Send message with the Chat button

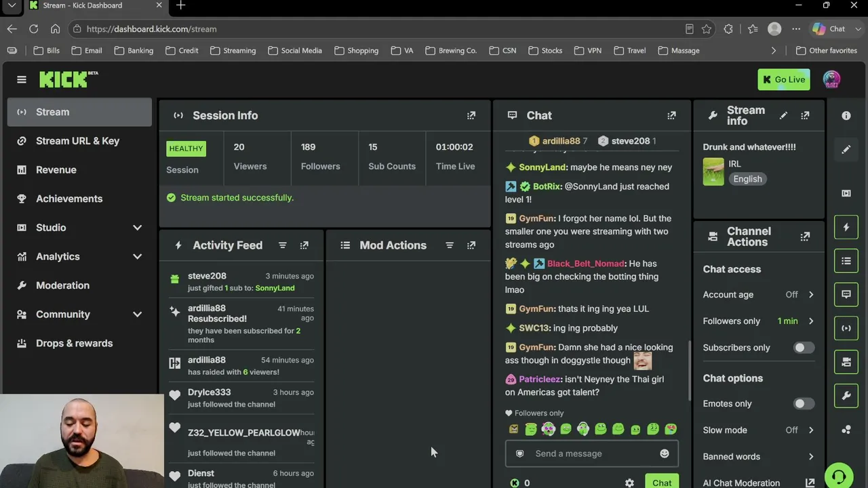coord(662,481)
